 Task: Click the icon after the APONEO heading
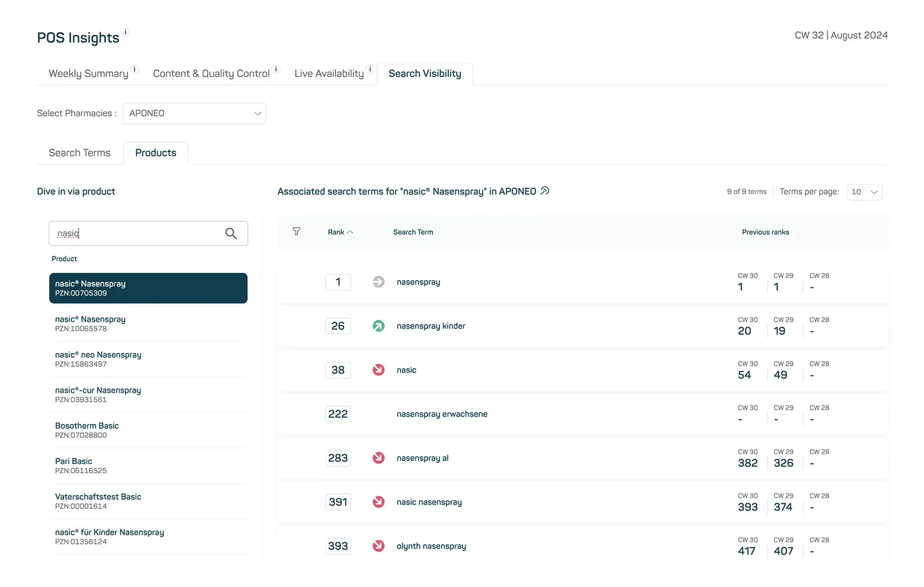click(545, 191)
